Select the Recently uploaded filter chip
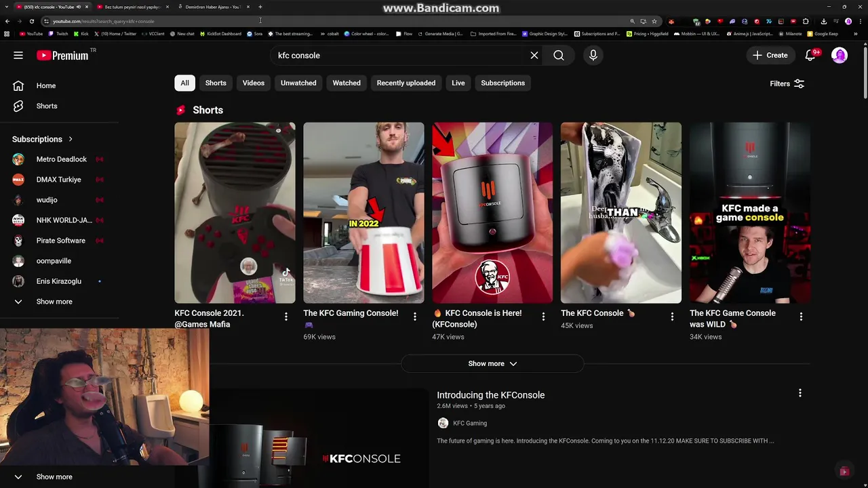868x488 pixels. (x=406, y=83)
